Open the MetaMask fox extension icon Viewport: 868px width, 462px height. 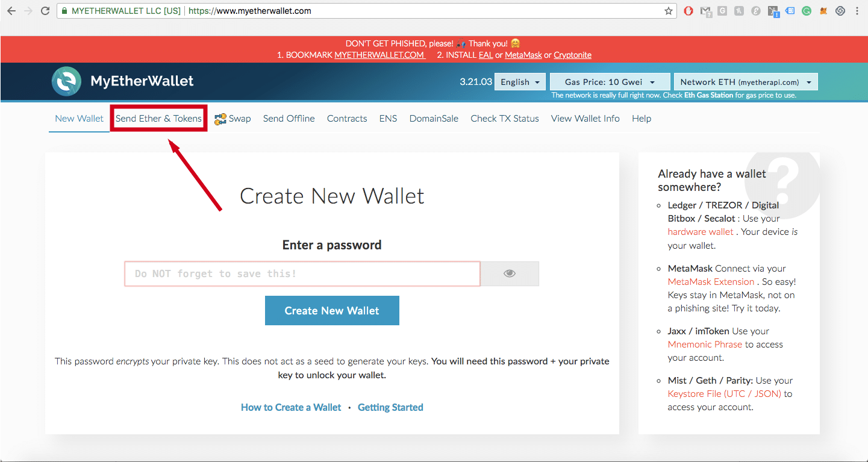tap(823, 11)
